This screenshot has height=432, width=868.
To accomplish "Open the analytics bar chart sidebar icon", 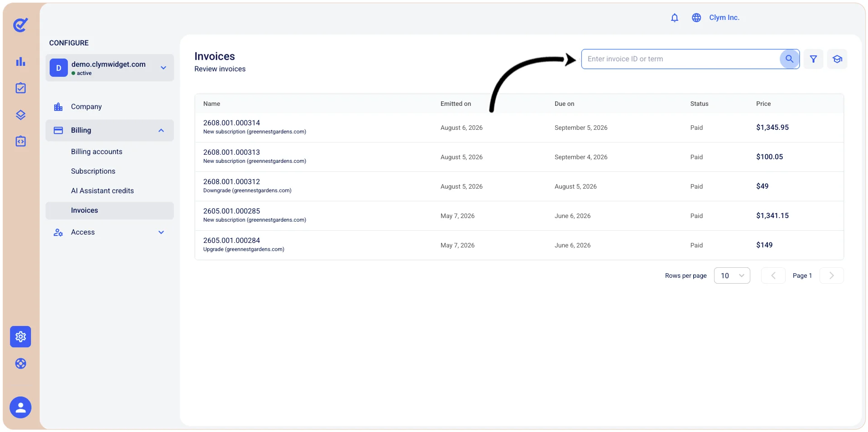I will tap(20, 62).
